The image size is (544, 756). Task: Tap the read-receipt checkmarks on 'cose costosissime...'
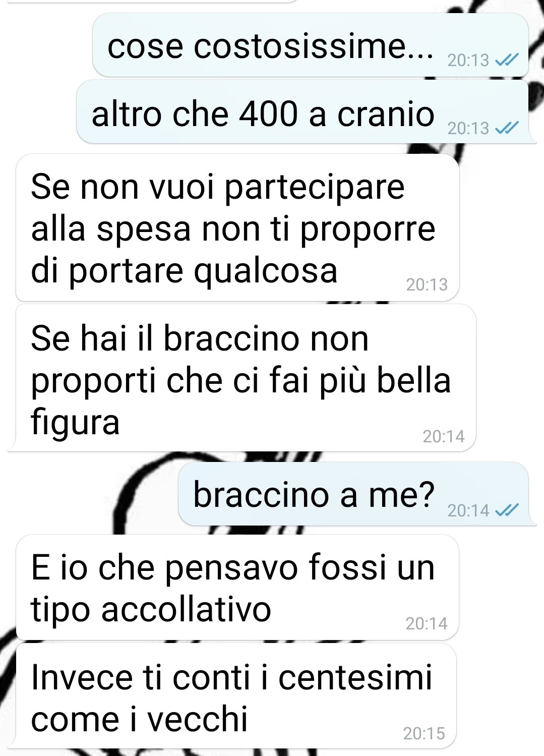(506, 61)
